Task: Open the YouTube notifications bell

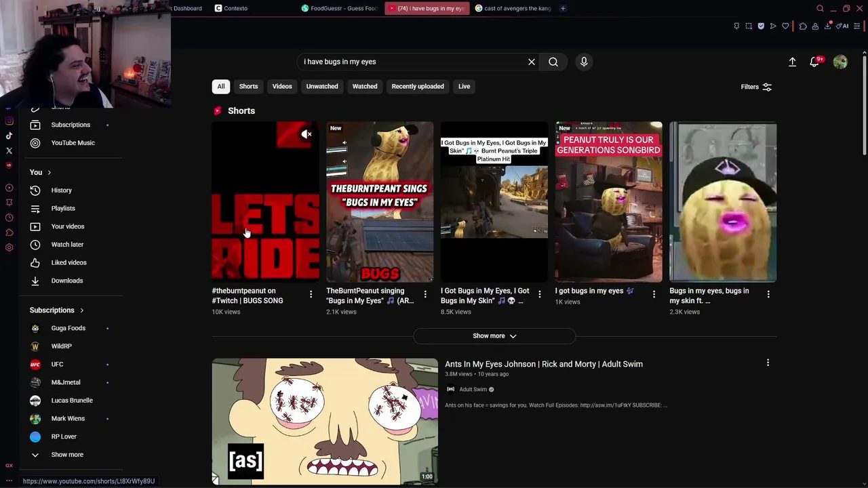Action: pos(816,62)
